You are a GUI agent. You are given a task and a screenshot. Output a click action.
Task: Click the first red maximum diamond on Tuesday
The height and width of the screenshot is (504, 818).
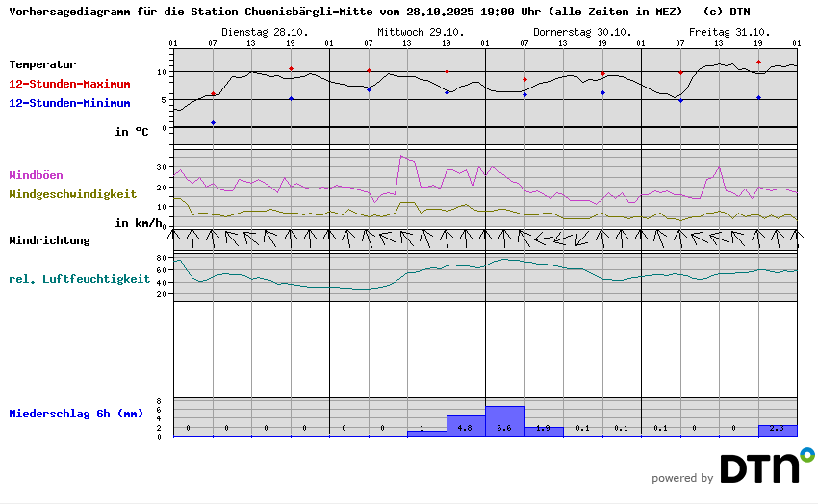pyautogui.click(x=213, y=93)
